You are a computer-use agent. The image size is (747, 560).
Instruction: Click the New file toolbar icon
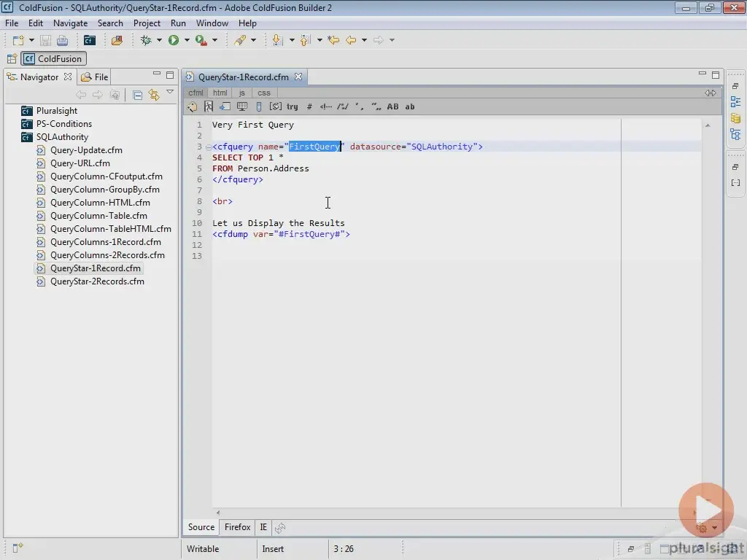(18, 41)
